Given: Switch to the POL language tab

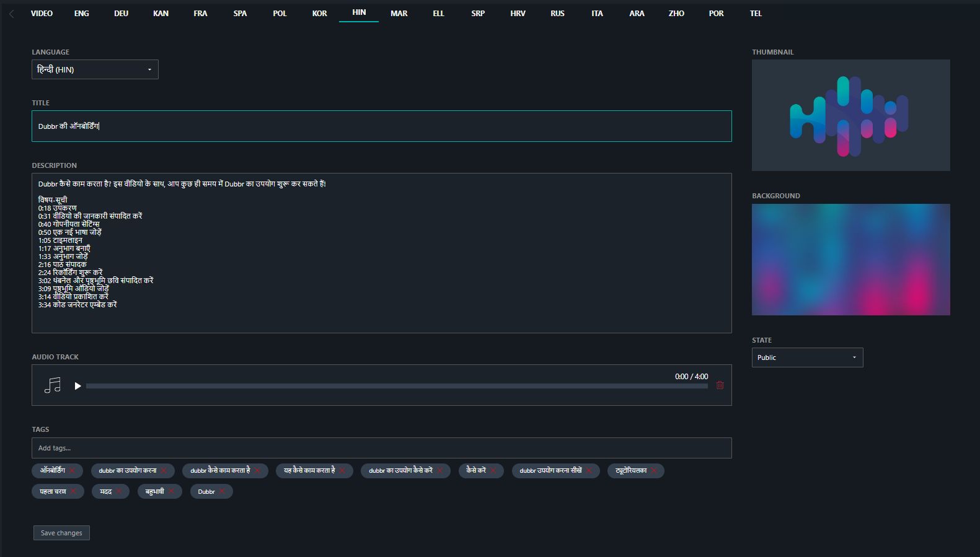Looking at the screenshot, I should 280,13.
